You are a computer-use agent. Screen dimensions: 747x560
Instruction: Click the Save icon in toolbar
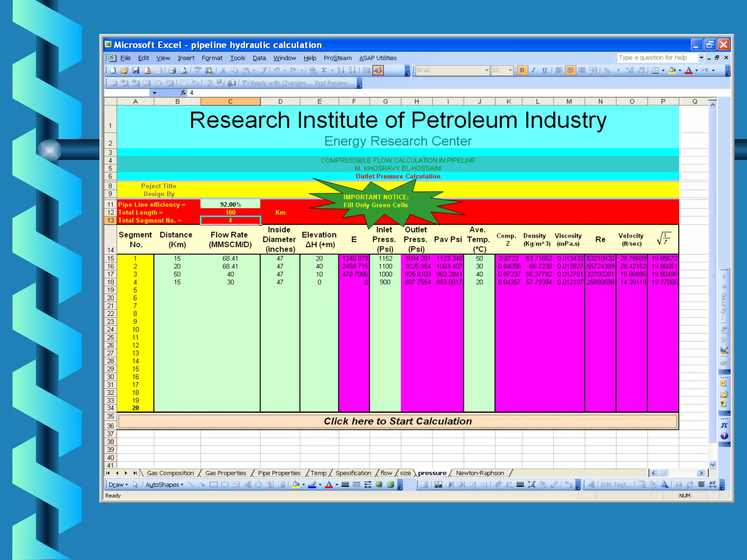136,70
